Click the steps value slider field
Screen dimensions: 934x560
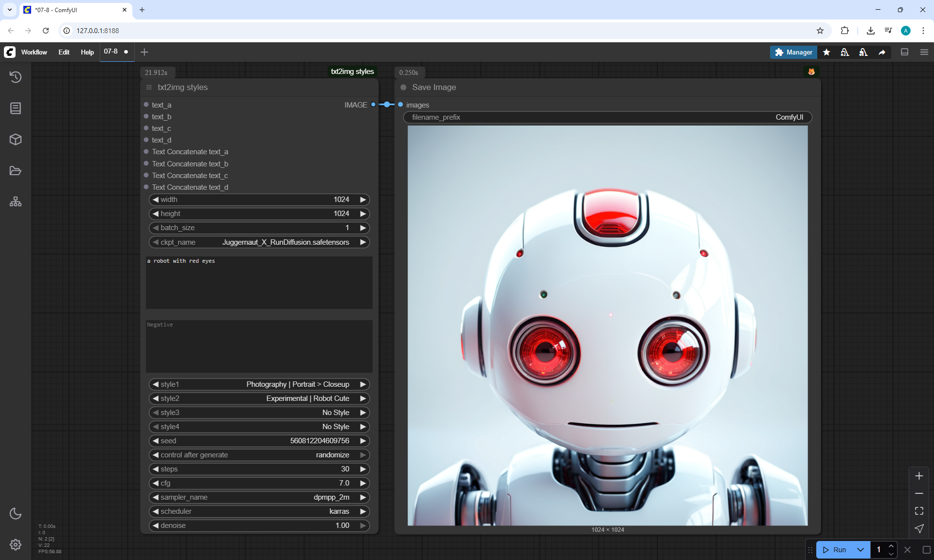(x=259, y=469)
